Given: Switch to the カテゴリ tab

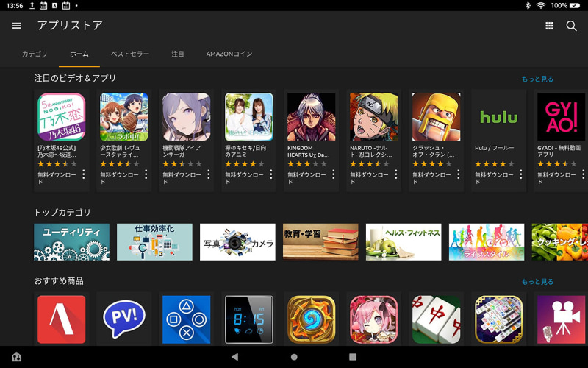Looking at the screenshot, I should (x=35, y=54).
